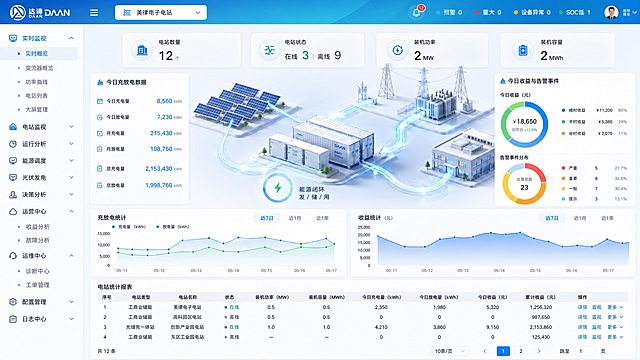Open the user account dropdown arrow
Screen dimensions: 640x360
pyautogui.click(x=634, y=13)
